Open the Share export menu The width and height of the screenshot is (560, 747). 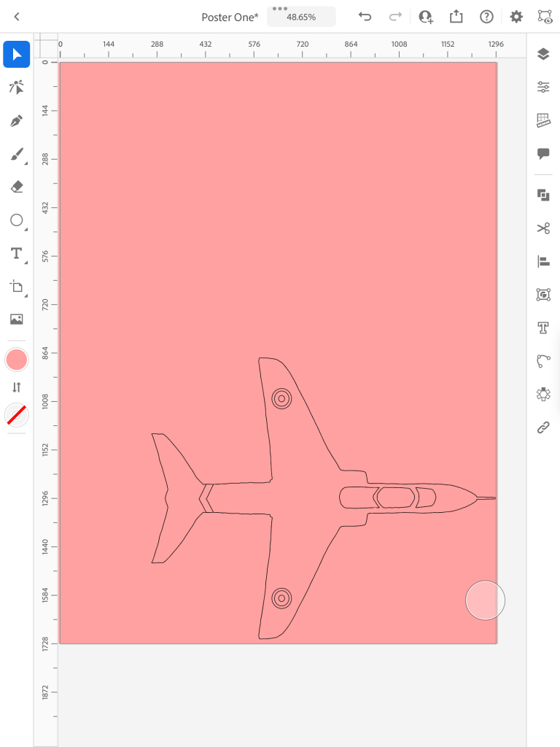456,17
